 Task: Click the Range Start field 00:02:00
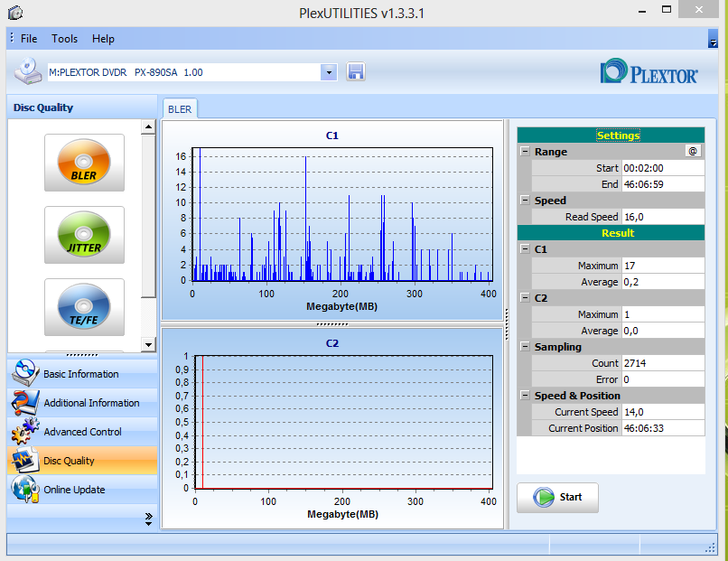tap(663, 168)
